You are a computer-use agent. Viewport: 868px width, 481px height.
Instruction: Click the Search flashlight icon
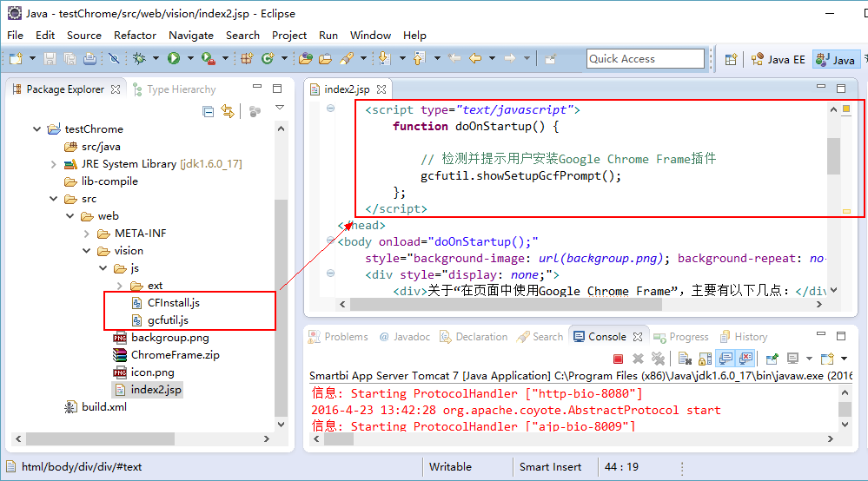tap(347, 58)
